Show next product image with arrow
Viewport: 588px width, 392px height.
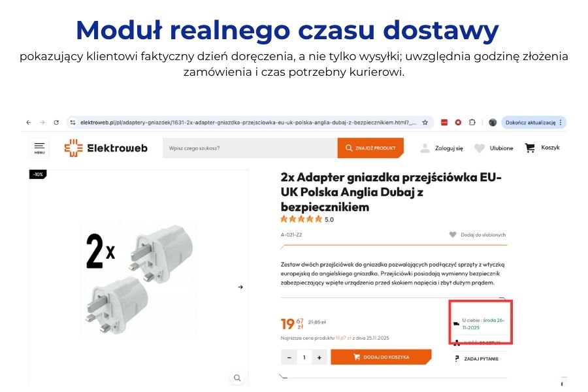click(240, 287)
